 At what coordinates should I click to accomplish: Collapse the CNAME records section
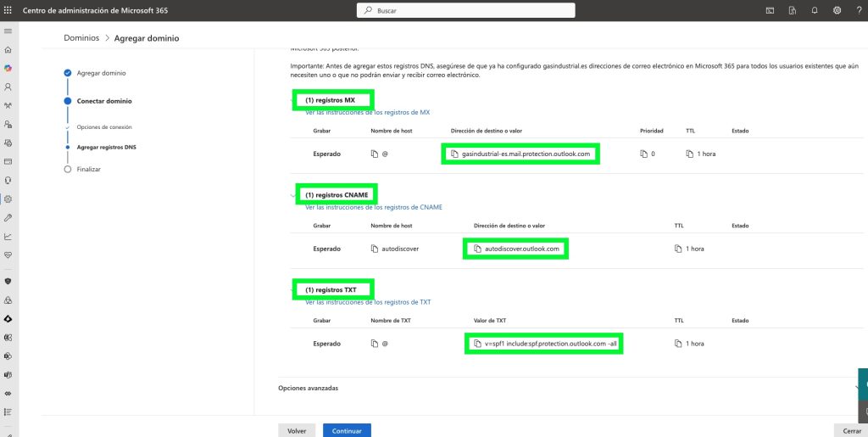[x=294, y=195]
